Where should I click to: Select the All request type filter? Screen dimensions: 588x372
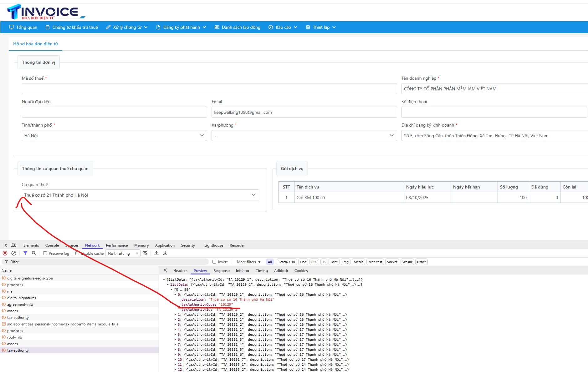(270, 262)
